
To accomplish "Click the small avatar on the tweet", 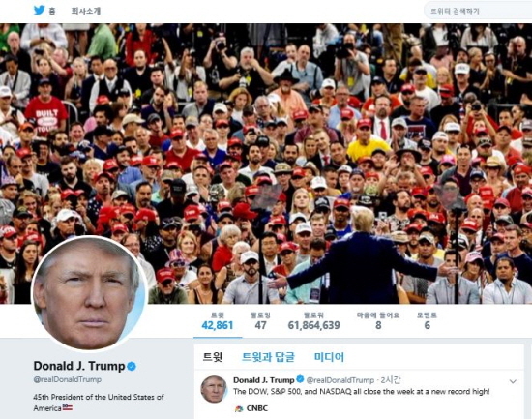I will click(214, 389).
